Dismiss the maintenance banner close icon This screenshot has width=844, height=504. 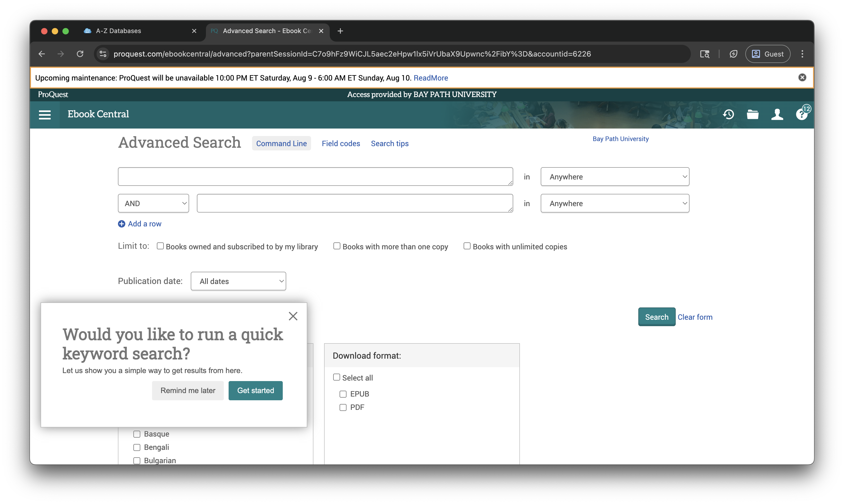pos(802,77)
